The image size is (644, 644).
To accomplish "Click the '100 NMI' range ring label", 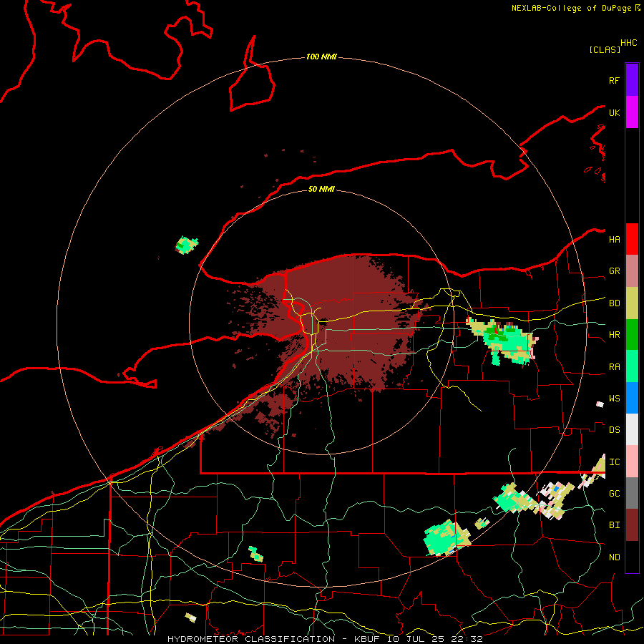I will tap(321, 57).
